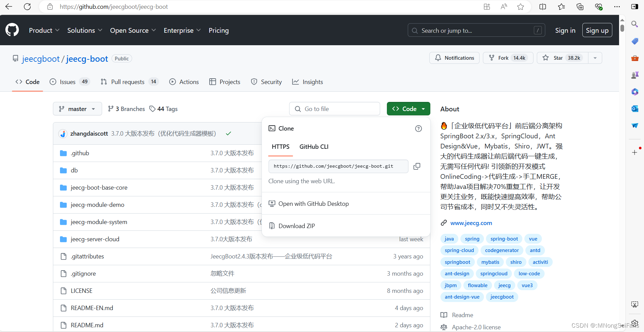Click the jeecgboot owner link
This screenshot has height=332, width=644.
[41, 59]
